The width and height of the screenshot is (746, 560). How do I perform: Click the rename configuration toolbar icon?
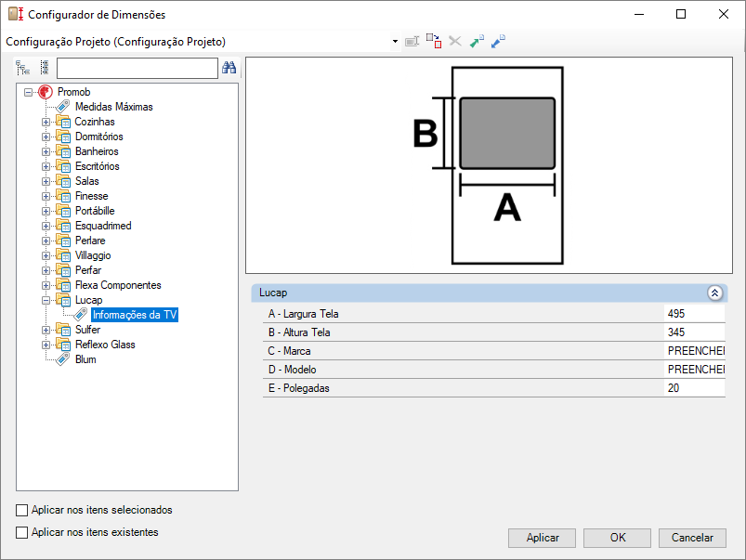point(412,42)
